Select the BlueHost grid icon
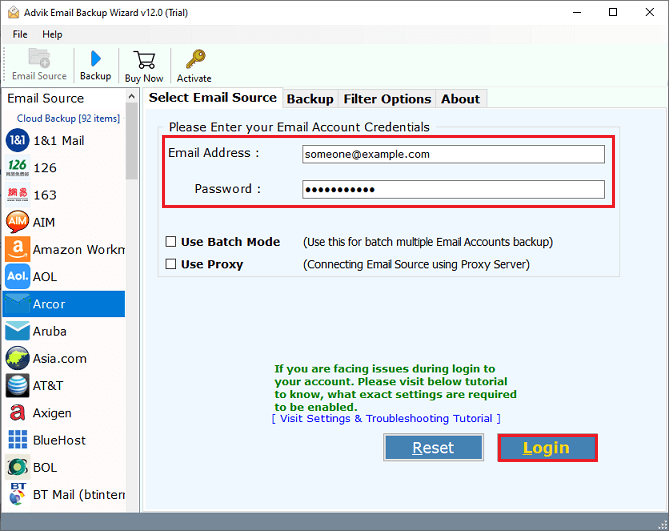The height and width of the screenshot is (531, 669). (17, 440)
